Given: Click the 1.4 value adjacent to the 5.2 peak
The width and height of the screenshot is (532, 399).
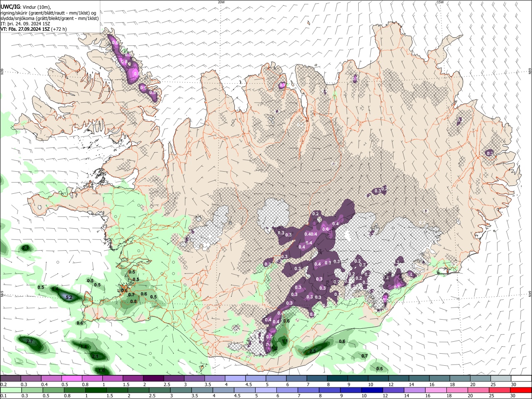Looking at the screenshot, I should pyautogui.click(x=55, y=289).
